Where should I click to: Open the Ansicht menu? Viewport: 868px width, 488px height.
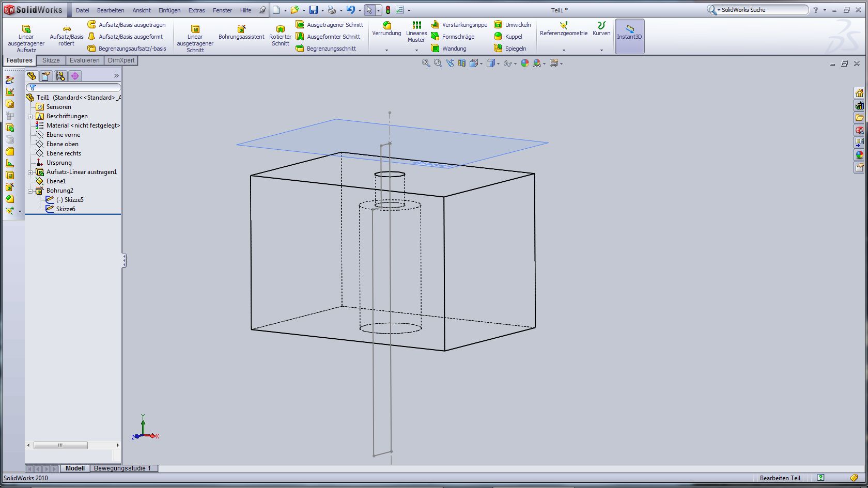[x=142, y=10]
